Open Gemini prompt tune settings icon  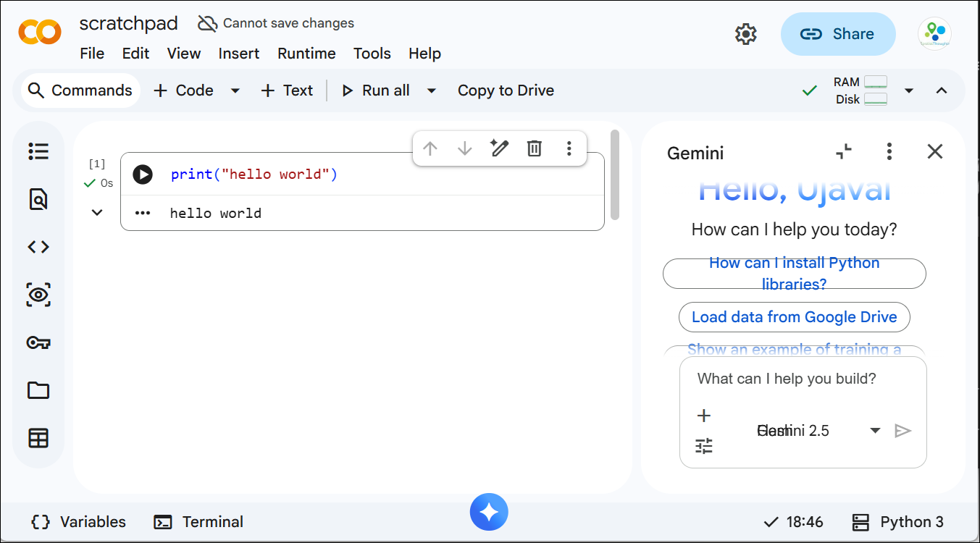[x=704, y=446]
